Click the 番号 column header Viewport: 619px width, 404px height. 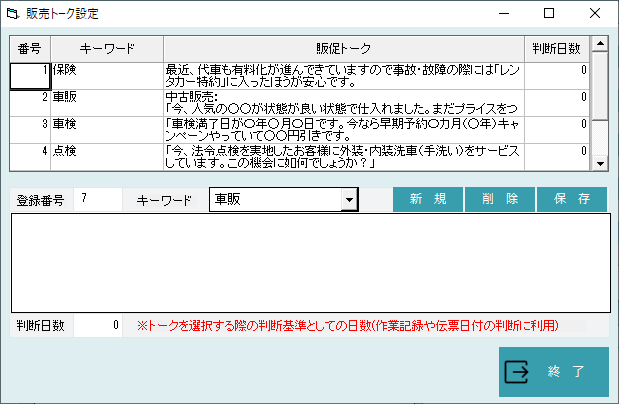30,49
